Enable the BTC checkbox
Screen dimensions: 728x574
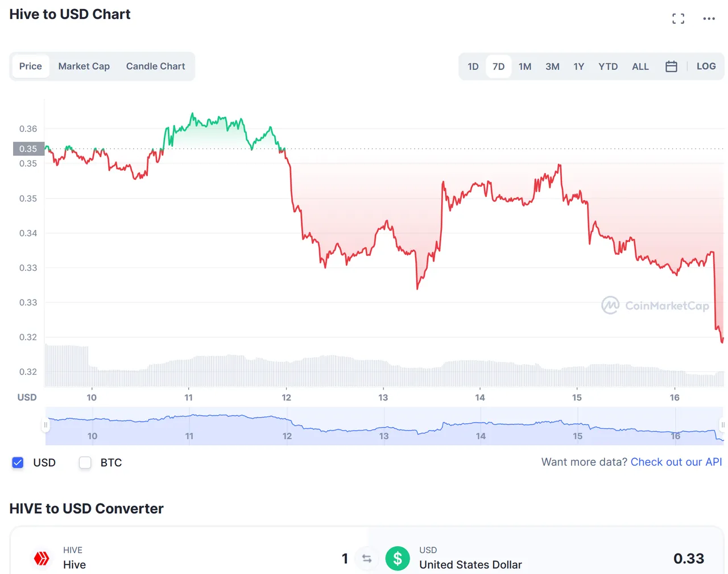tap(85, 462)
